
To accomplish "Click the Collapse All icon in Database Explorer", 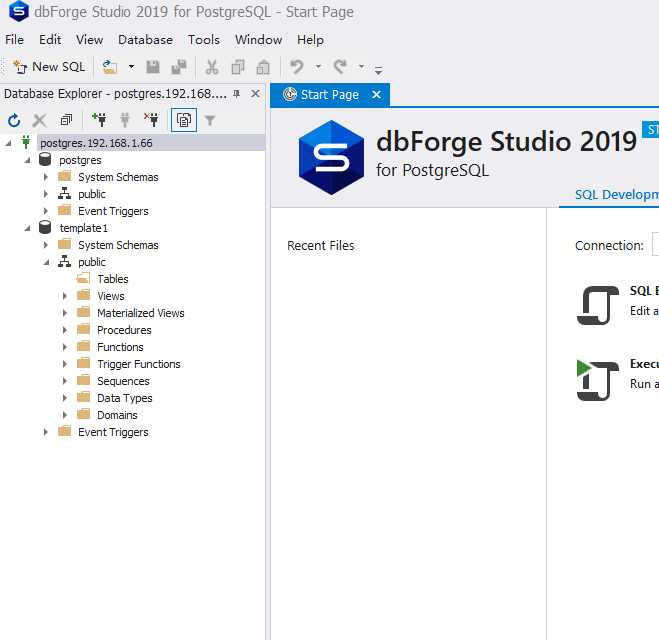I will tap(66, 121).
